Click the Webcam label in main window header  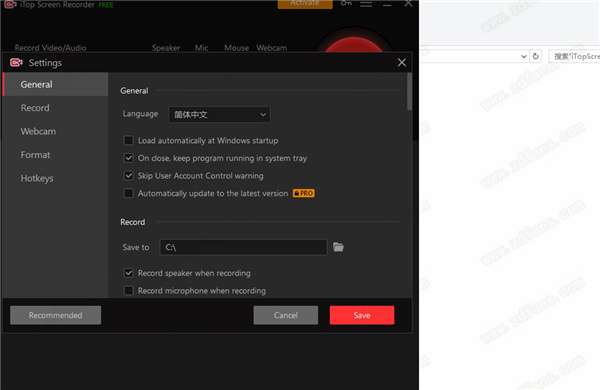click(272, 48)
